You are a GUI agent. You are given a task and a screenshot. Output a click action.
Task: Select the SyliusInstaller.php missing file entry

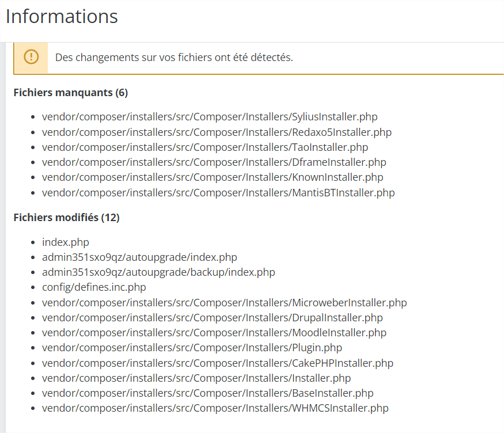[x=210, y=117]
